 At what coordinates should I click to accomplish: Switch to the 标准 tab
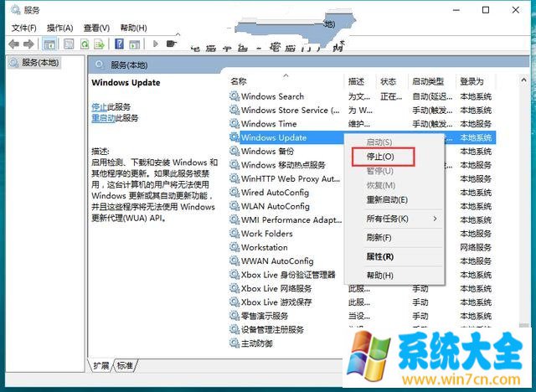pyautogui.click(x=125, y=366)
